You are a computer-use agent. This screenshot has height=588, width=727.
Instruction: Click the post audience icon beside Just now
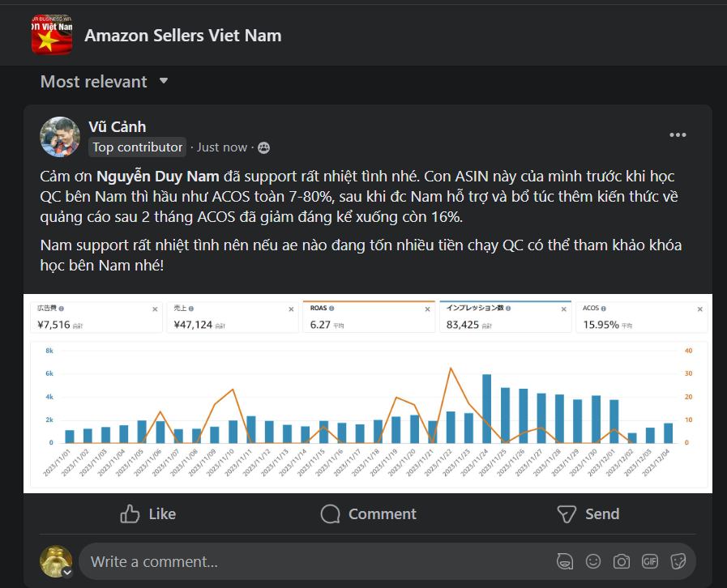coord(263,147)
